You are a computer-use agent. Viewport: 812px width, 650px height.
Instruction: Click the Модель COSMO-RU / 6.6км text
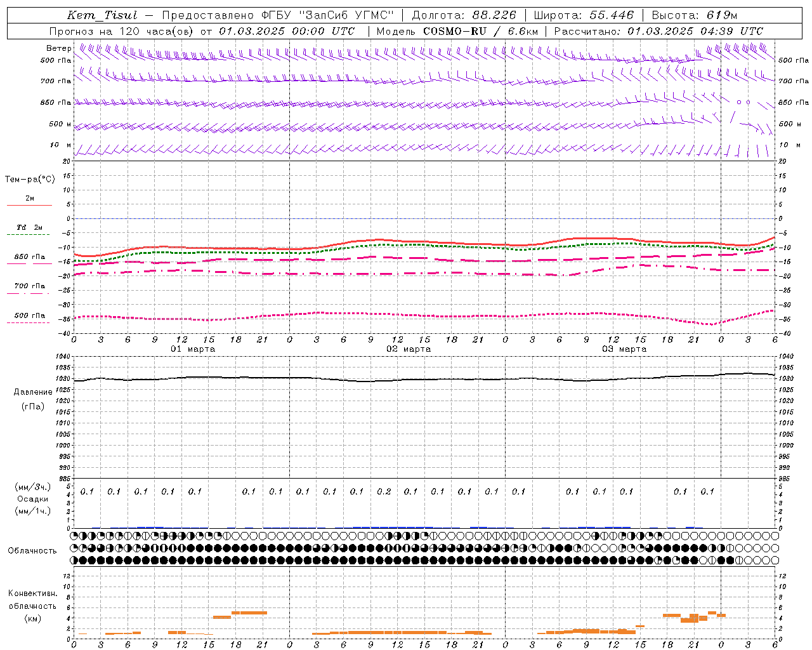point(457,31)
